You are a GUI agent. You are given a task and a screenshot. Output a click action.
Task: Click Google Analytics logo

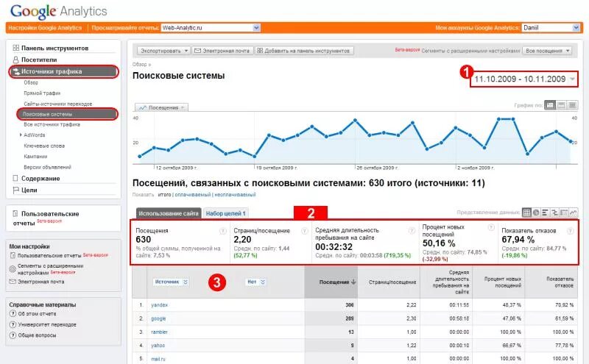tap(59, 12)
